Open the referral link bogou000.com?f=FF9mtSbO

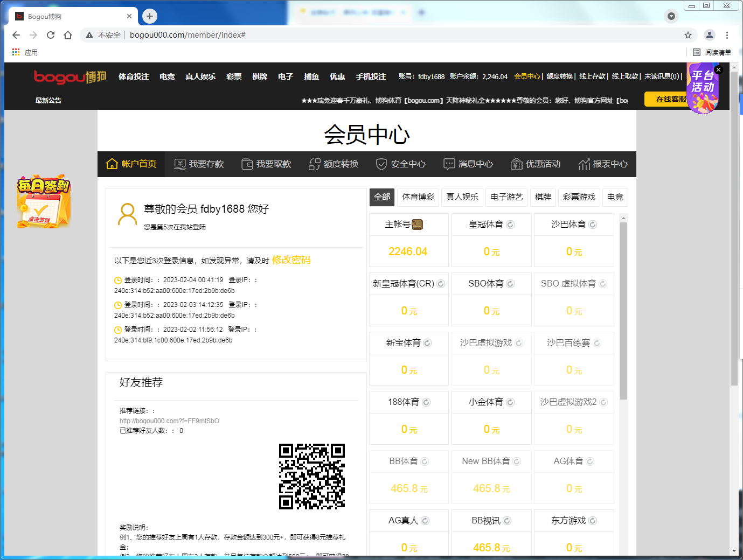(x=169, y=421)
